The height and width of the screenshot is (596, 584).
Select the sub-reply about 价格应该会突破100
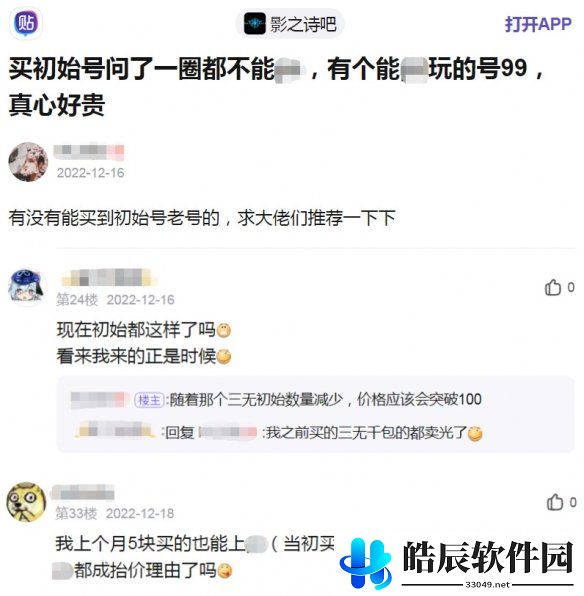[x=276, y=400]
